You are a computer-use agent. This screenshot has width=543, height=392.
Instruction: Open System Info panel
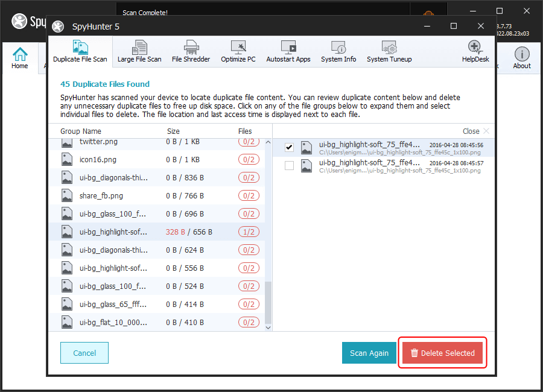click(x=338, y=51)
